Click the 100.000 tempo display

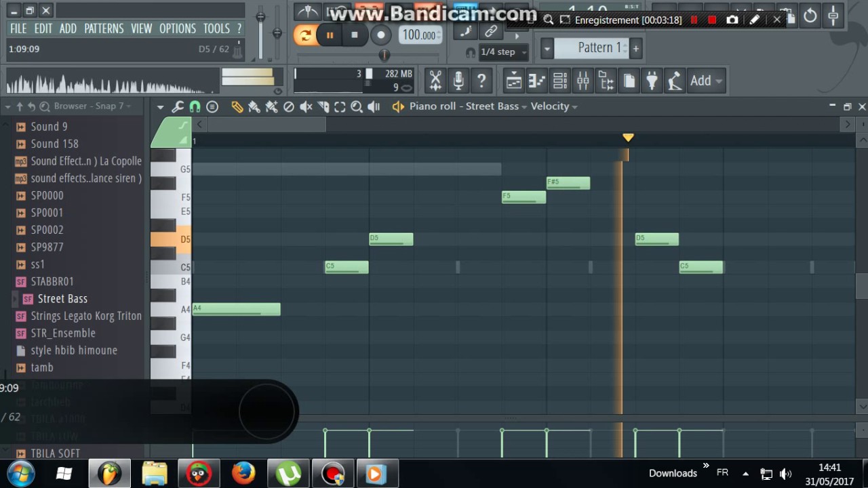420,35
